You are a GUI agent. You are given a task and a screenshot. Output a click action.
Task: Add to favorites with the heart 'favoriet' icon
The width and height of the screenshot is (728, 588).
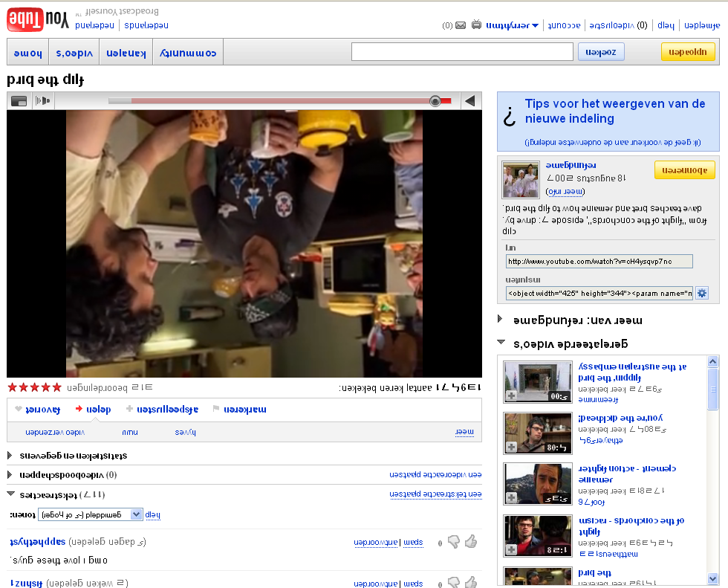point(19,409)
